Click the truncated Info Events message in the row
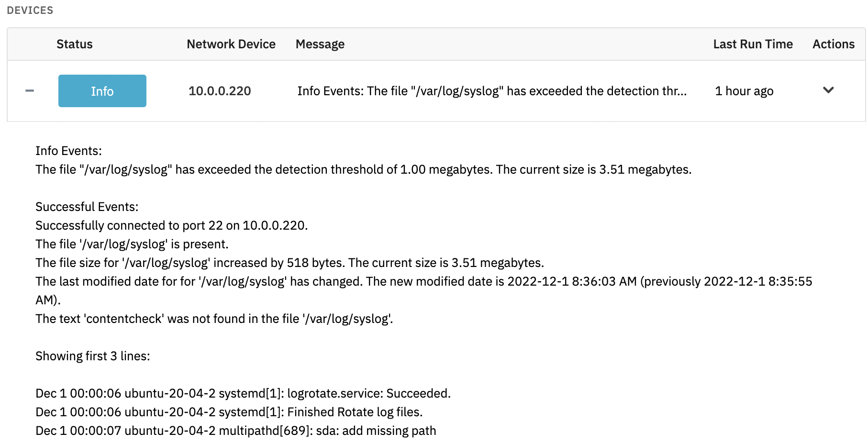Viewport: 868px width, 444px height. click(492, 91)
